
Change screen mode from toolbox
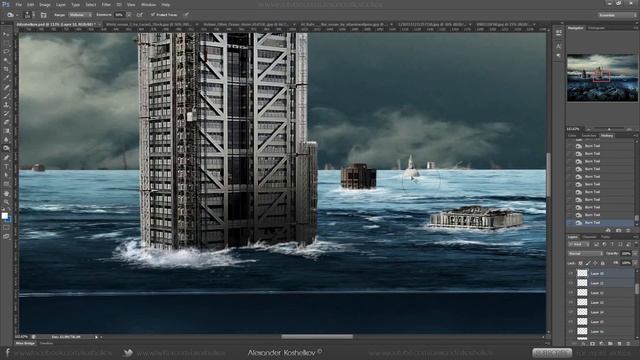point(6,236)
